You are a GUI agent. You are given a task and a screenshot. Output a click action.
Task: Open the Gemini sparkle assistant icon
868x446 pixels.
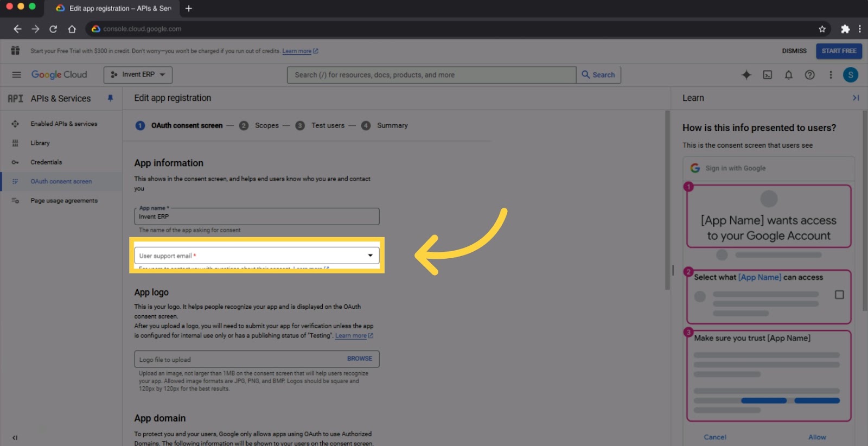tap(746, 75)
